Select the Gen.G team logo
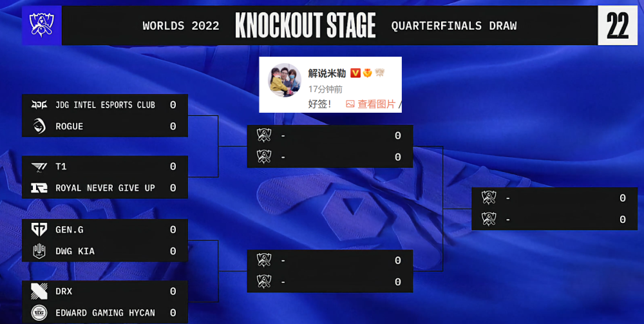The image size is (644, 324). (x=39, y=230)
